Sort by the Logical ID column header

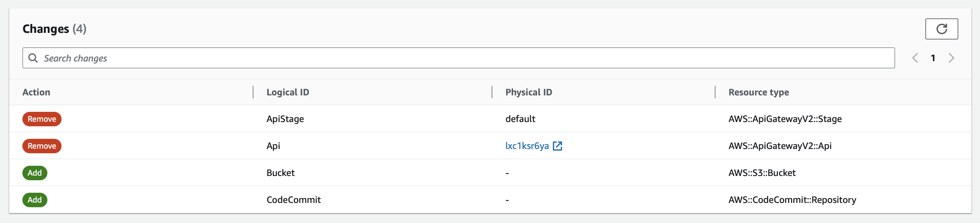pos(287,92)
